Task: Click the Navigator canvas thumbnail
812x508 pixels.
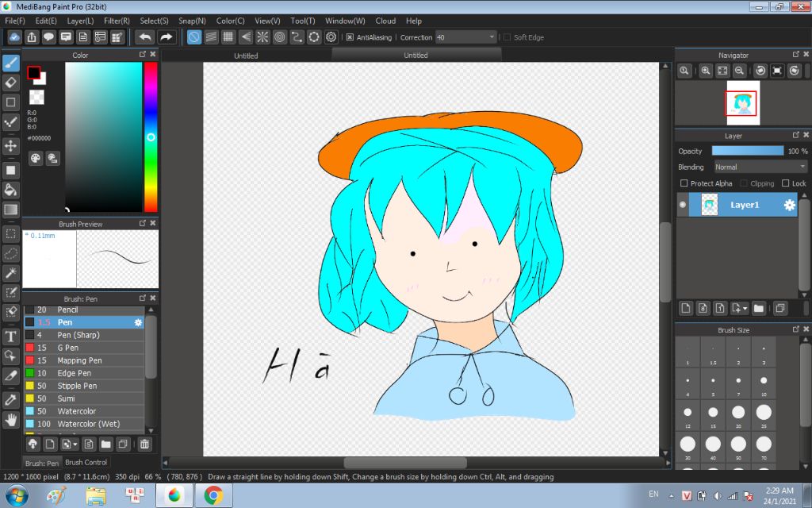Action: coord(743,102)
